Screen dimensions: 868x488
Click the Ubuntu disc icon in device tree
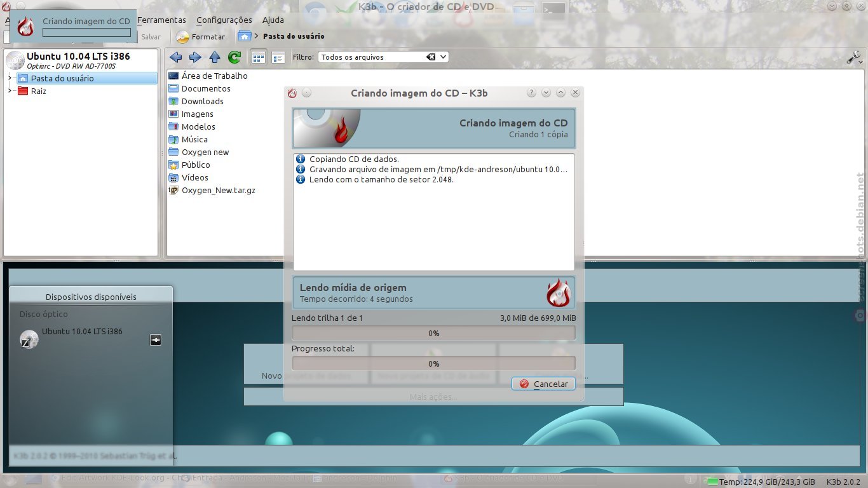coord(15,60)
